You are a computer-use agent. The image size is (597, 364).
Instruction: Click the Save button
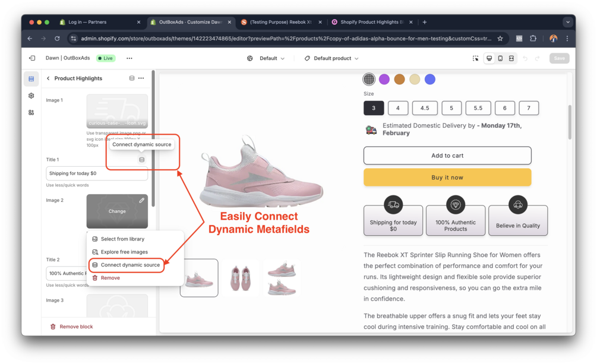tap(560, 58)
